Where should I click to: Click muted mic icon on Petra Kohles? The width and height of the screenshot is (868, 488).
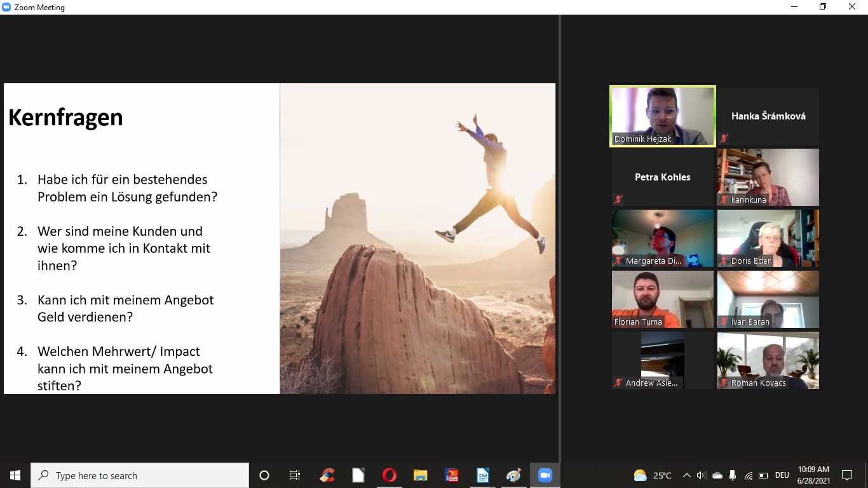pyautogui.click(x=618, y=200)
